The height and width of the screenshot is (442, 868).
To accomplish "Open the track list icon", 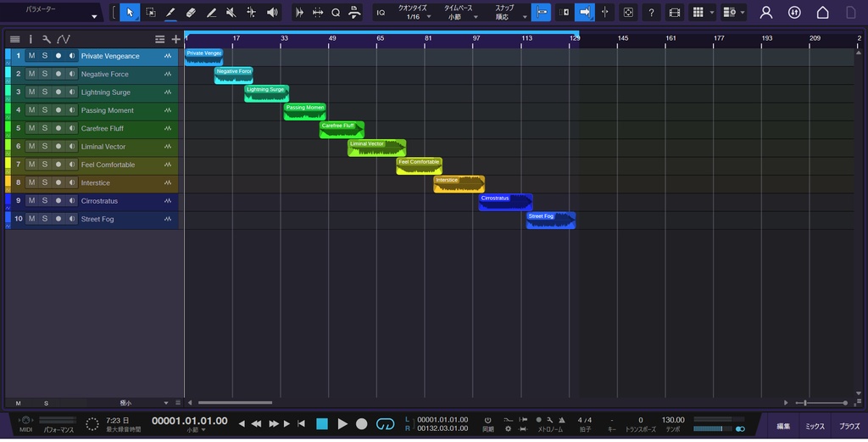I will click(15, 39).
